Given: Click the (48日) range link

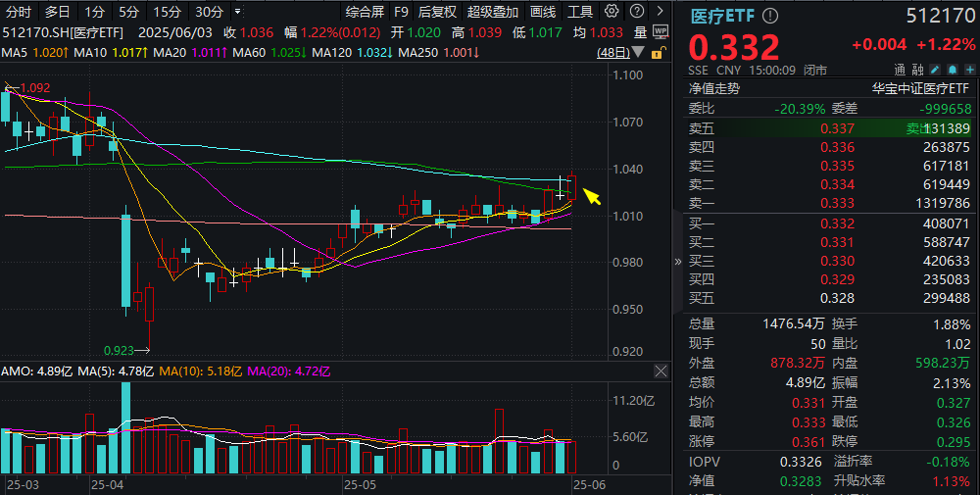Looking at the screenshot, I should pos(613,53).
